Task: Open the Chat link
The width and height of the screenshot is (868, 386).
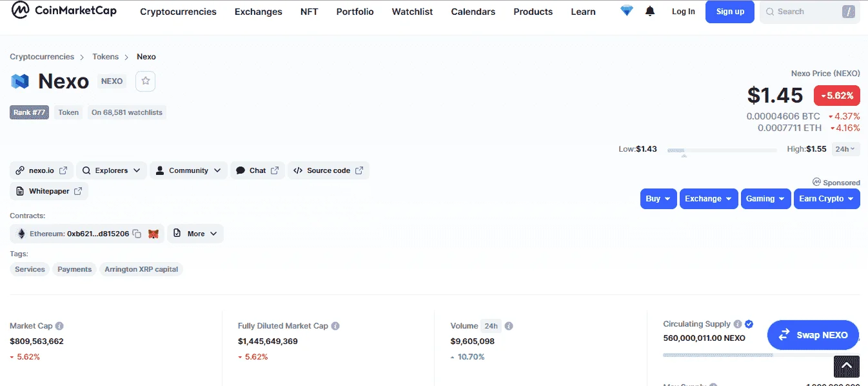Action: [x=257, y=170]
